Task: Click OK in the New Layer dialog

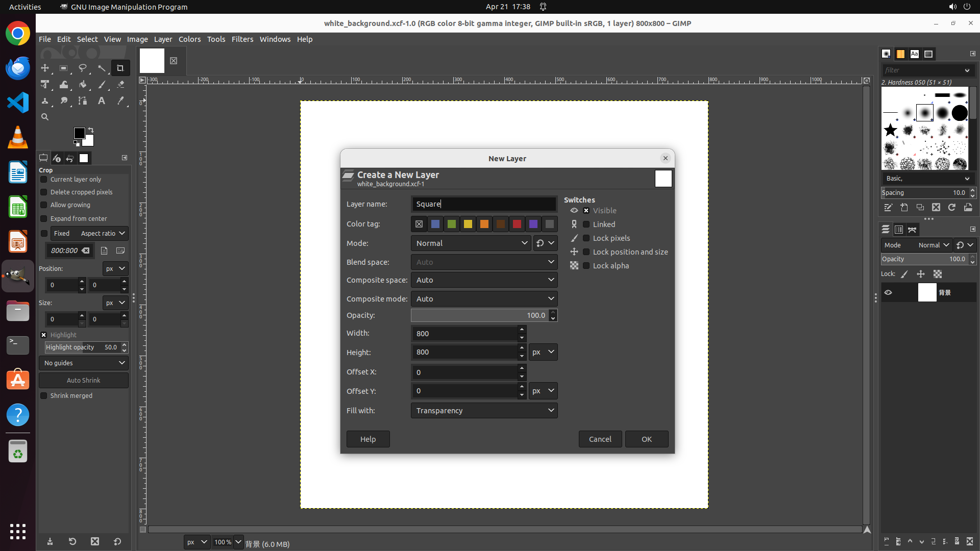Action: pos(647,439)
